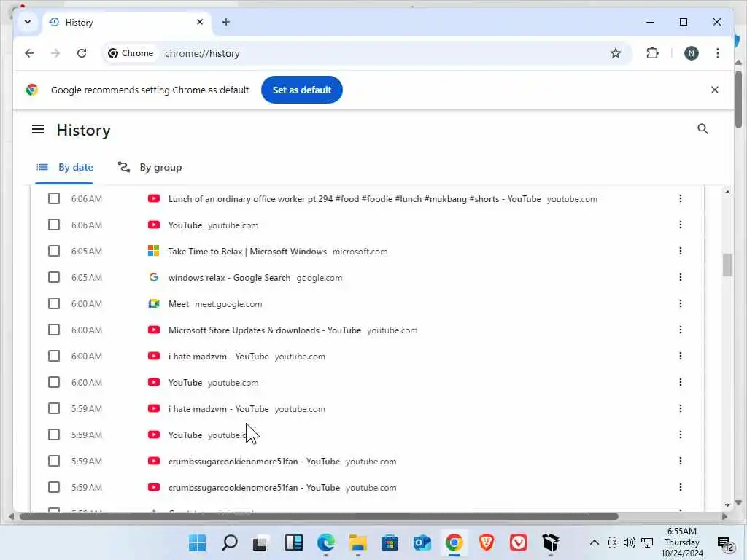Open the profile avatar N
The width and height of the screenshot is (747, 560).
(692, 53)
